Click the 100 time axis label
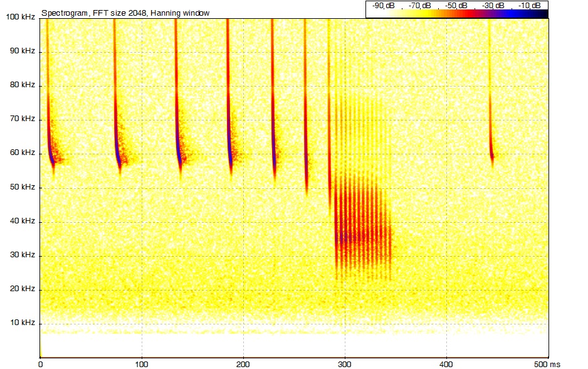 tap(142, 364)
